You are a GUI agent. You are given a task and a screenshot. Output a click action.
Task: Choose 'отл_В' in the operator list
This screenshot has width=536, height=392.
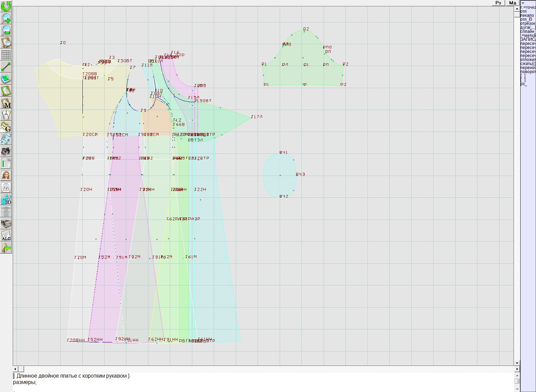[x=526, y=19]
